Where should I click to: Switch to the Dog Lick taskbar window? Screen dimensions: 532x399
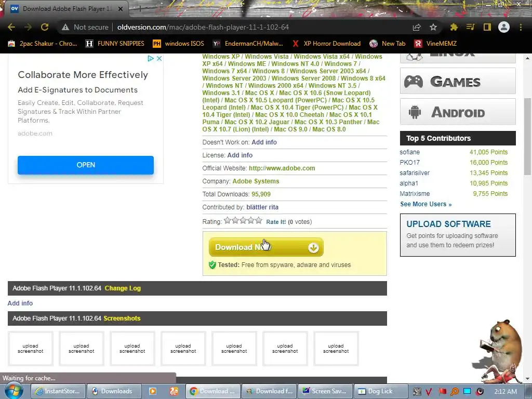(381, 391)
